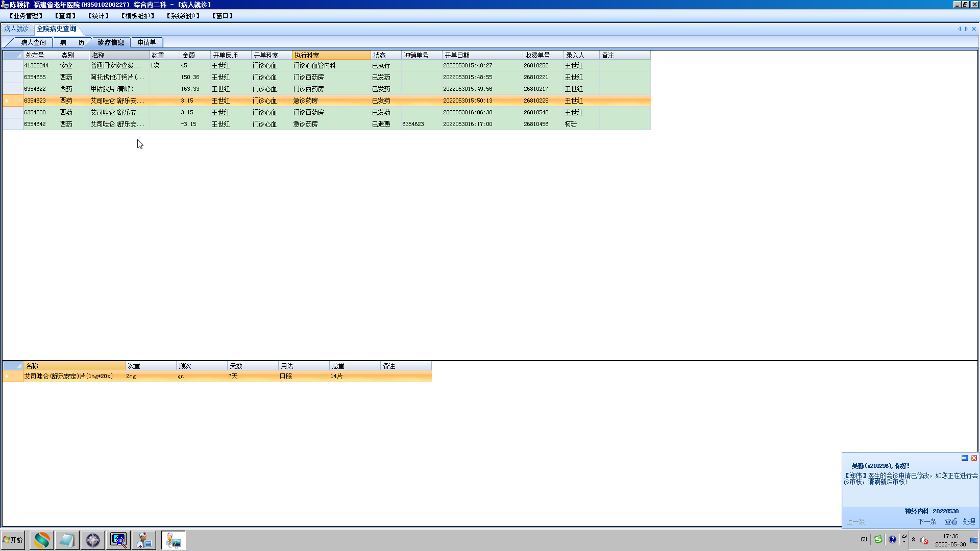Image resolution: width=980 pixels, height=551 pixels.
Task: Click the doctor workstation taskbar icon
Action: [144, 540]
